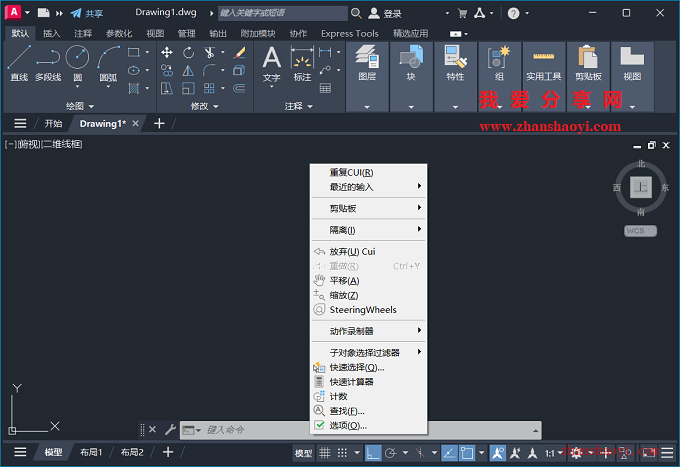Select the Trim scissors icon
Image resolution: width=680 pixels, height=467 pixels.
coord(209,53)
